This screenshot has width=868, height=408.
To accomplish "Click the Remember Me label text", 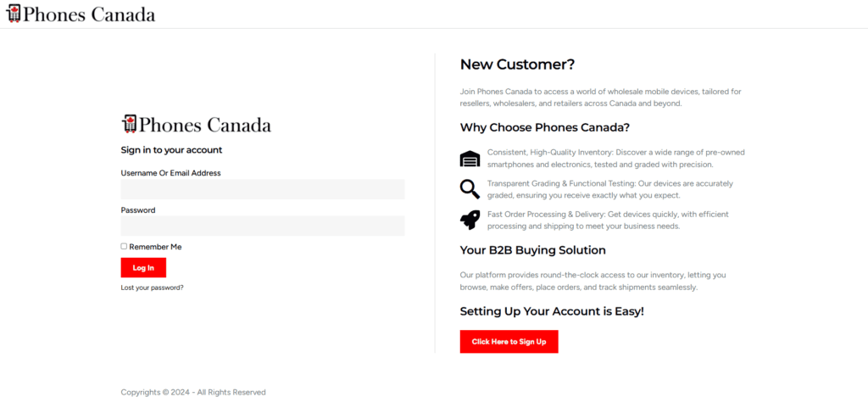I will coord(155,247).
